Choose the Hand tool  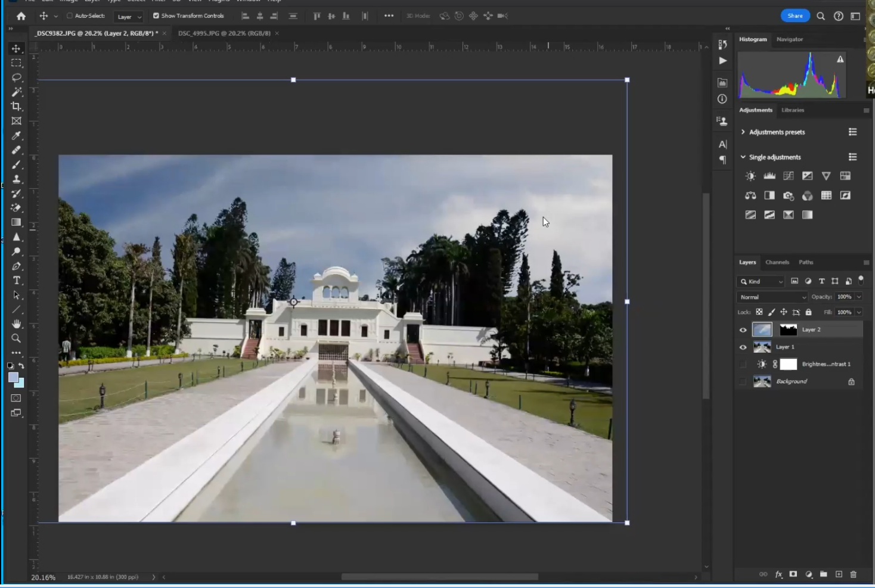(x=16, y=324)
